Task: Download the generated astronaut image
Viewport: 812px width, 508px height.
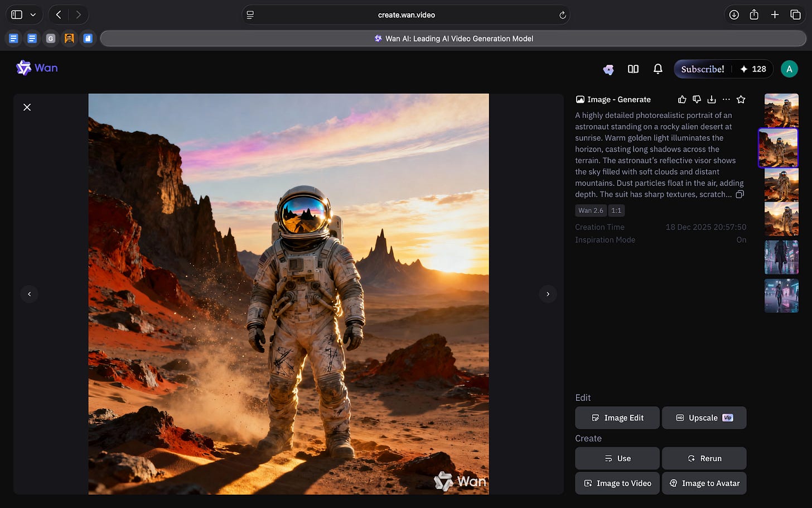Action: (x=711, y=99)
